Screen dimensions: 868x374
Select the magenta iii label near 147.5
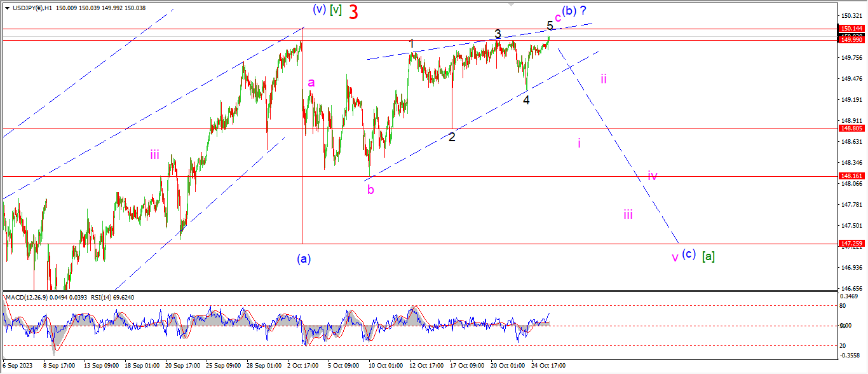click(628, 214)
